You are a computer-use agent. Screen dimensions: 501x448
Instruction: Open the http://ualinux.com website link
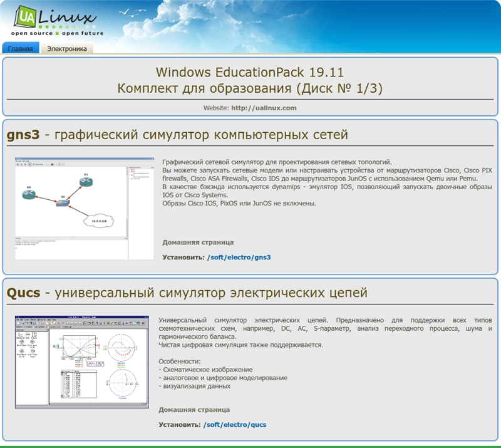[x=264, y=108]
